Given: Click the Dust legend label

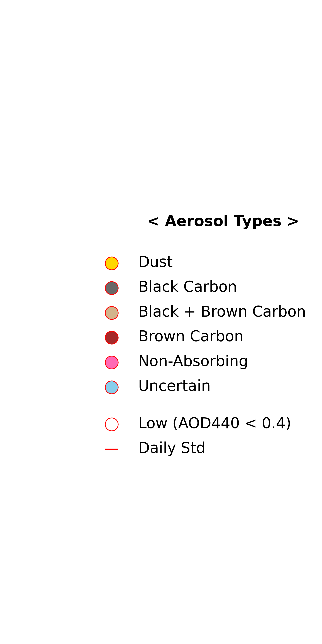Looking at the screenshot, I should tap(155, 262).
